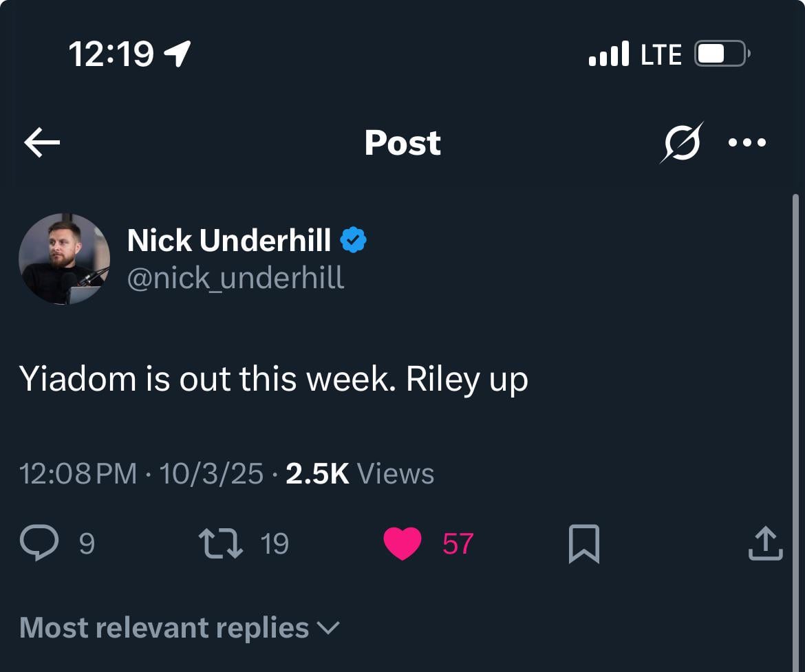
Task: Go back with the arrow icon
Action: point(41,142)
